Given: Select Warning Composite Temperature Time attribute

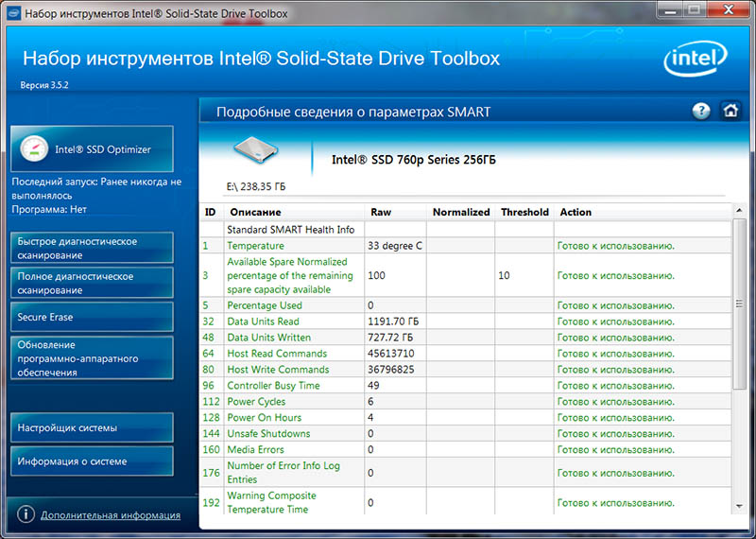Looking at the screenshot, I should (271, 502).
